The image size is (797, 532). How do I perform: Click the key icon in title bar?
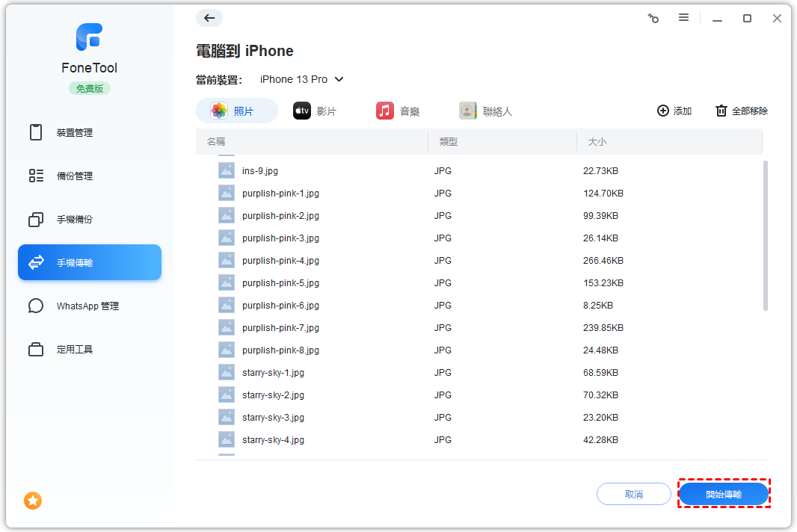click(653, 19)
